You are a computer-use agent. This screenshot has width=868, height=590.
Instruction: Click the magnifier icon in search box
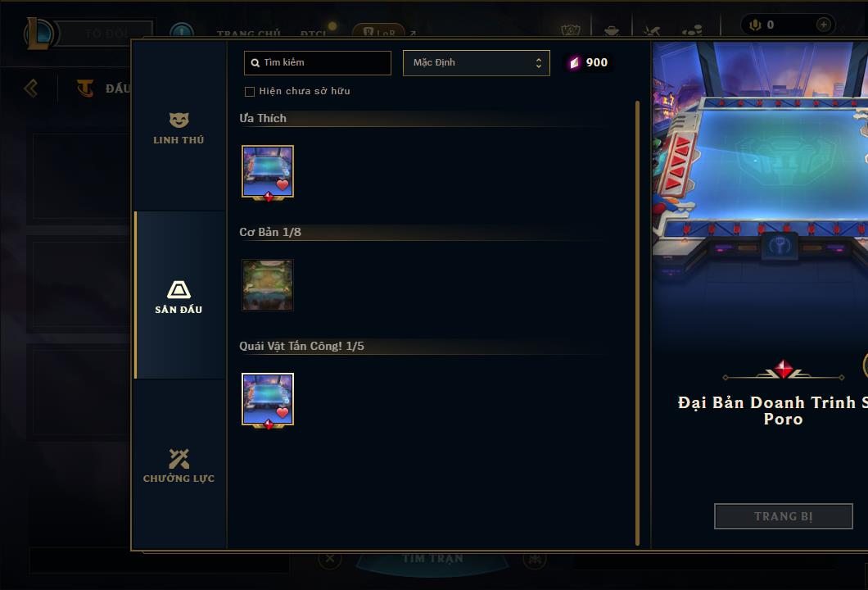pyautogui.click(x=255, y=62)
